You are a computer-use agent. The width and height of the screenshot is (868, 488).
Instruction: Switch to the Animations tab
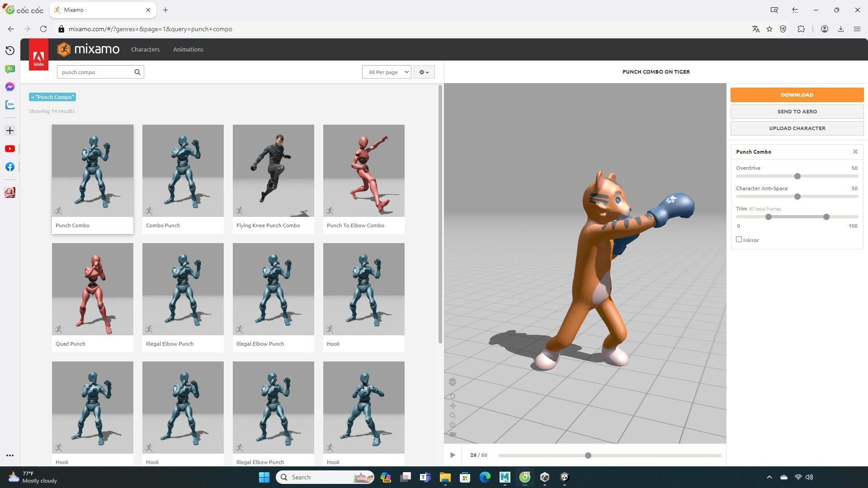[188, 50]
